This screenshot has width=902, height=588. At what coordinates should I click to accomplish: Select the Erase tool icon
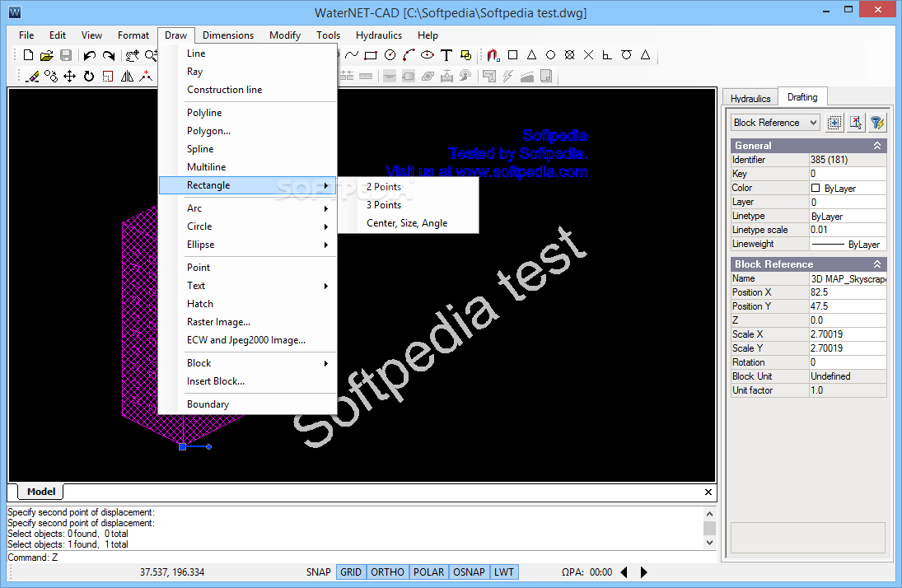pos(33,76)
